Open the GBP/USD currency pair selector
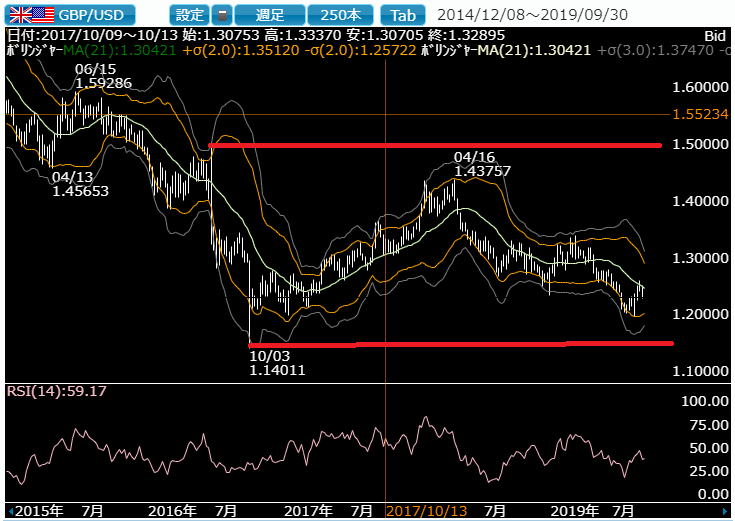 [x=70, y=15]
